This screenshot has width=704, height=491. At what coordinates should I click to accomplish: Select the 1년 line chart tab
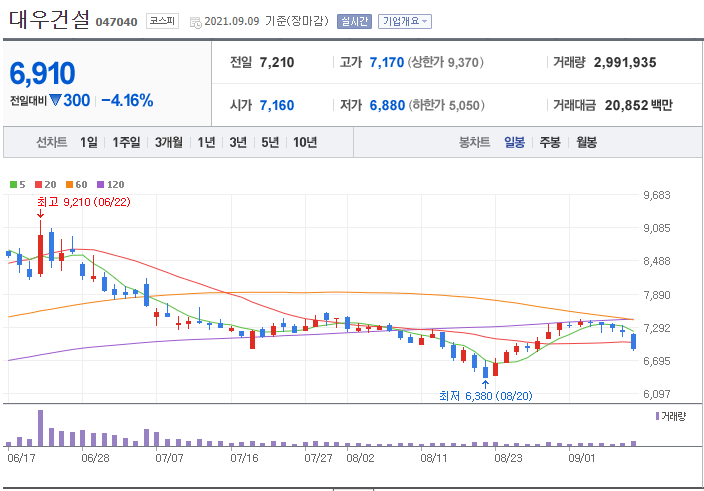pyautogui.click(x=207, y=142)
